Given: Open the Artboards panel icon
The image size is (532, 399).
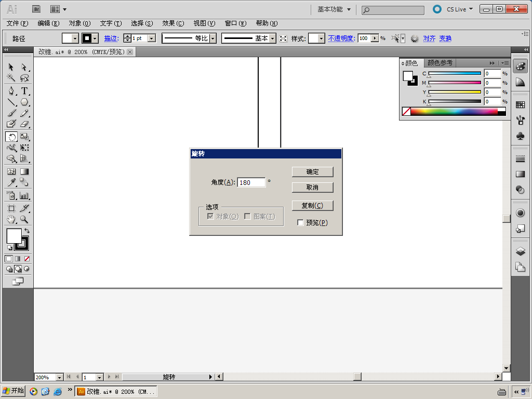Looking at the screenshot, I should click(520, 267).
